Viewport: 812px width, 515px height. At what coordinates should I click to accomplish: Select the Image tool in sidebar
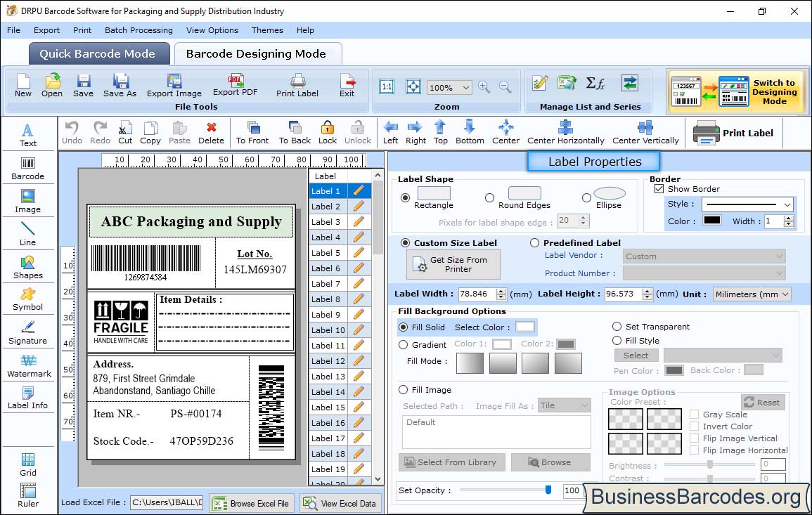click(28, 202)
